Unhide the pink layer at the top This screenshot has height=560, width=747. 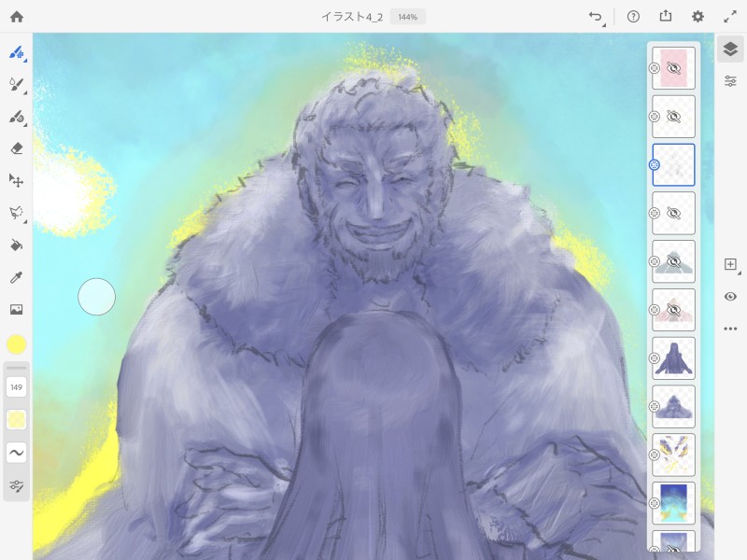tap(673, 68)
